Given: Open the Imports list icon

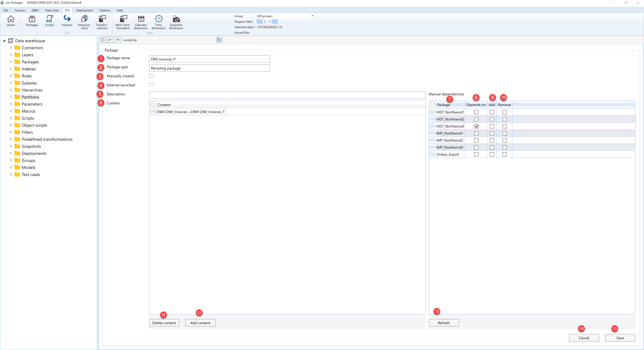Looking at the screenshot, I should click(x=67, y=21).
